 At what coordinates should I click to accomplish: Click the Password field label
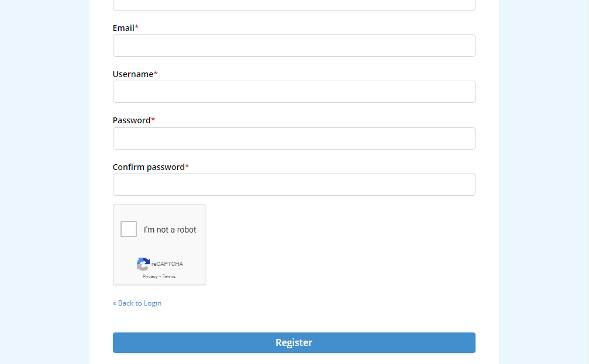[132, 120]
